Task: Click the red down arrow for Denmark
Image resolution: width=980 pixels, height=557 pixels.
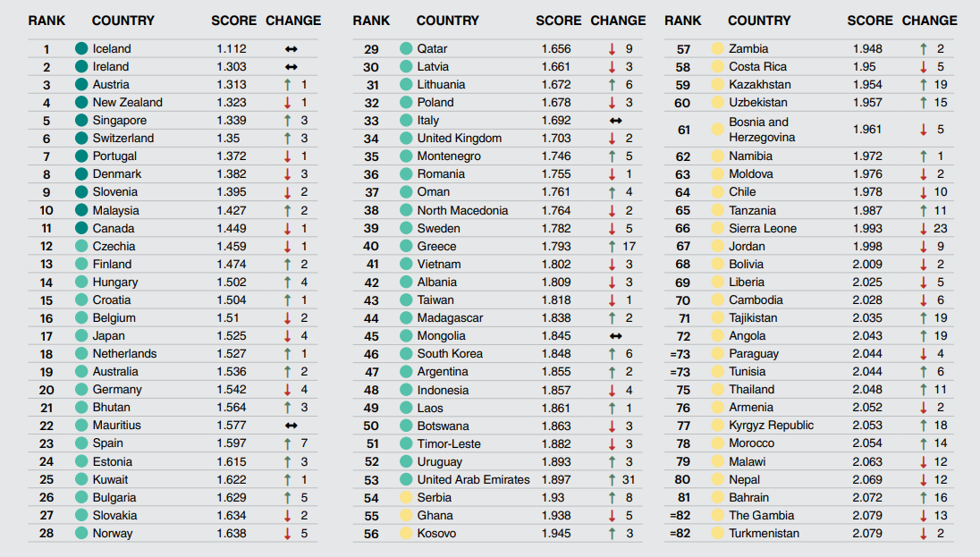Action: (x=288, y=173)
